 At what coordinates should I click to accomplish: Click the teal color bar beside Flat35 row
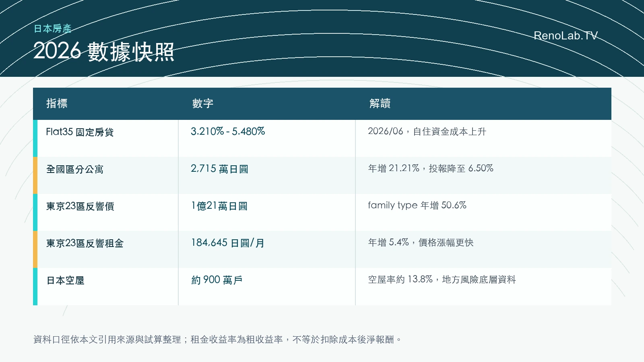point(35,138)
